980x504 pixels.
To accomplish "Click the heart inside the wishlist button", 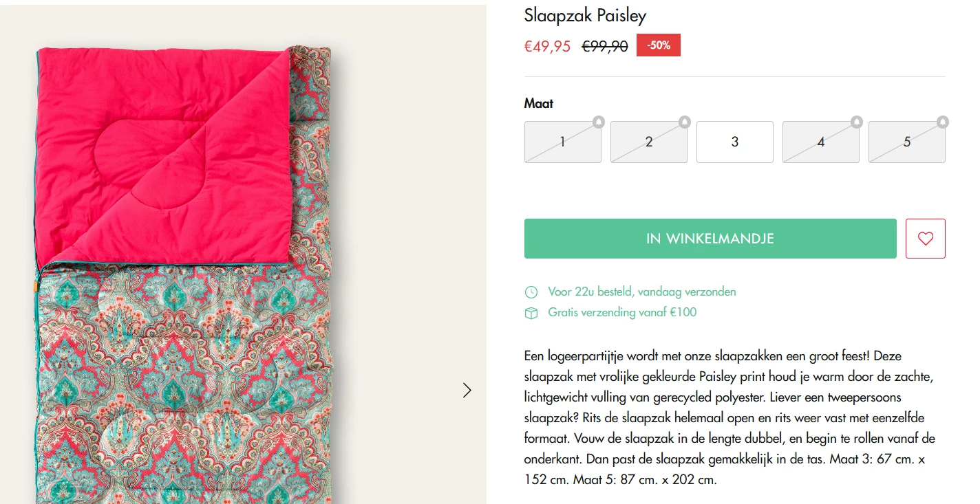I will pos(925,239).
